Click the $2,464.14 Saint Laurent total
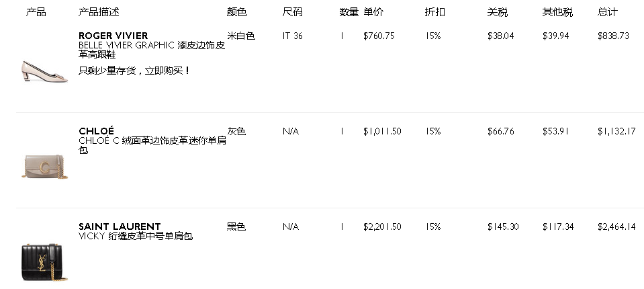Screen dimensions: 644x289 pyautogui.click(x=616, y=226)
